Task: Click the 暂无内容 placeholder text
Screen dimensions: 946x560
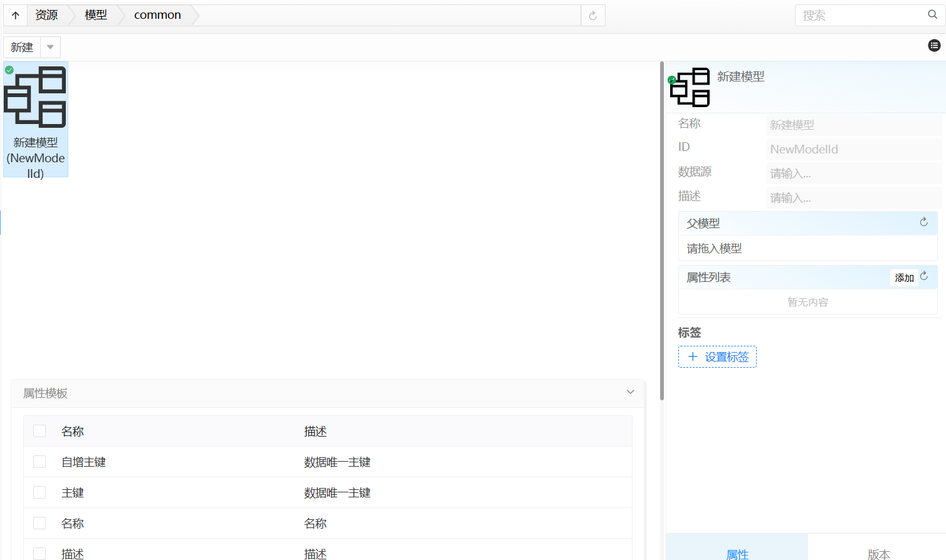Action: 807,302
